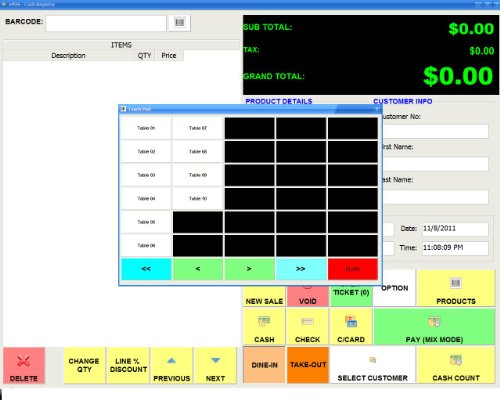Click the red Close button in Touch Pad
The image size is (500, 400).
353,269
